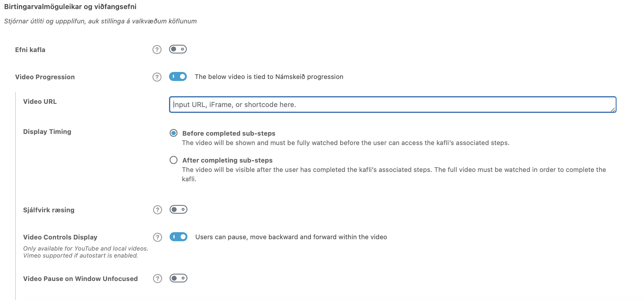Click the Video Progression help icon
The height and width of the screenshot is (300, 644).
[157, 77]
